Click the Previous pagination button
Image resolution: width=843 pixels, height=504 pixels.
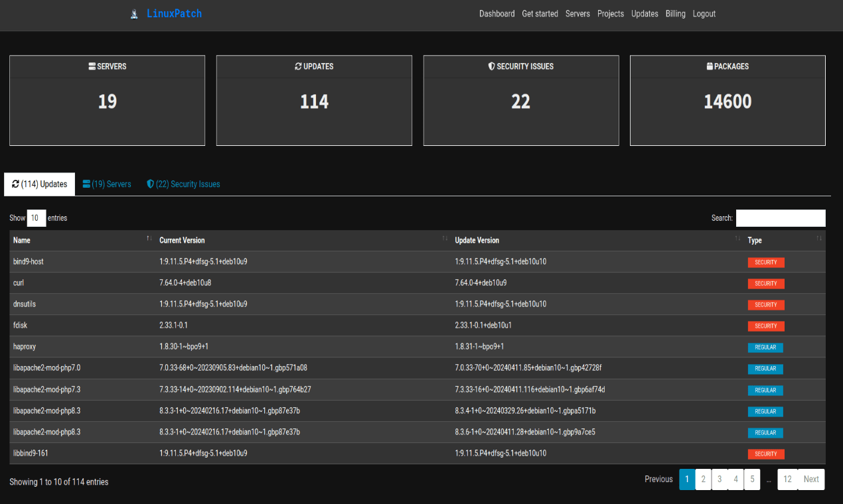click(658, 479)
